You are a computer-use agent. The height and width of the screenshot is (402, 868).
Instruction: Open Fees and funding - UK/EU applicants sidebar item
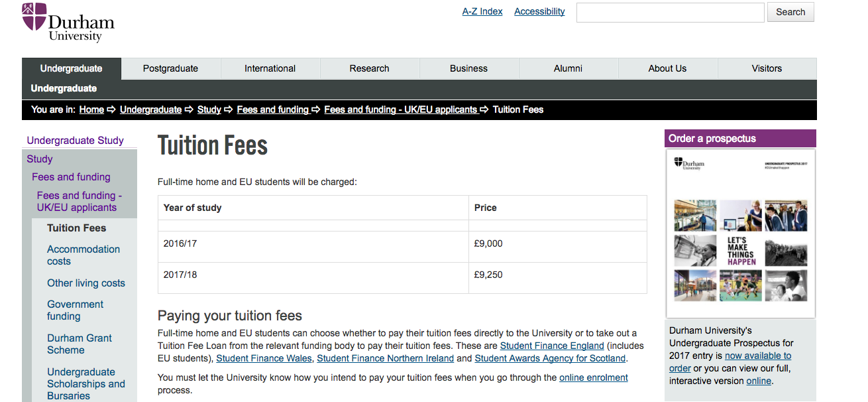(80, 202)
